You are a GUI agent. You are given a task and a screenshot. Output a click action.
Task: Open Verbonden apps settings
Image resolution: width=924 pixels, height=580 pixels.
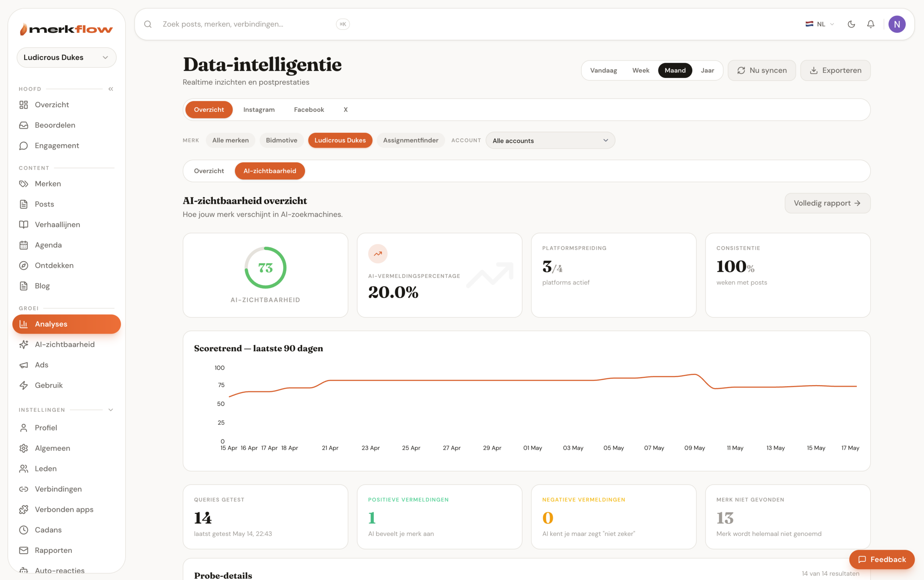point(66,509)
